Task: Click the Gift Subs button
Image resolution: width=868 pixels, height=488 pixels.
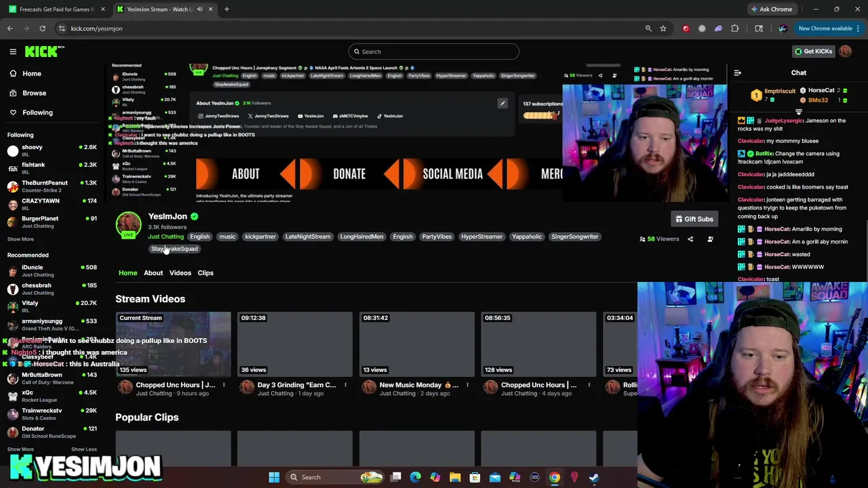Action: pyautogui.click(x=694, y=219)
